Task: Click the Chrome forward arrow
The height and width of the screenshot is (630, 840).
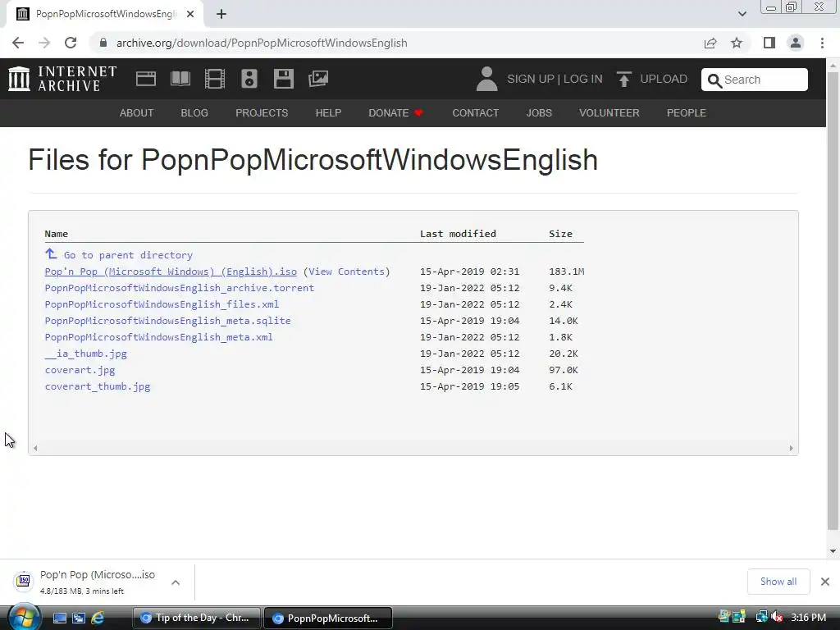Action: pyautogui.click(x=44, y=43)
